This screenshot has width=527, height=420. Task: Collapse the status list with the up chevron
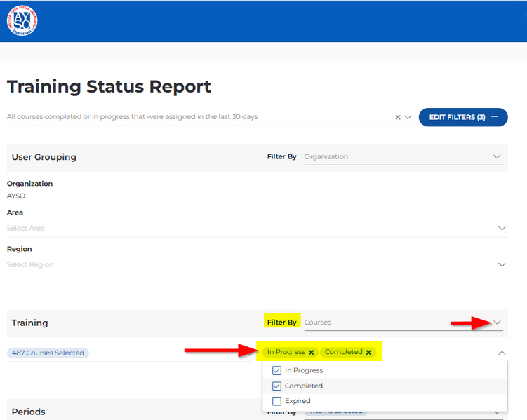(x=502, y=353)
